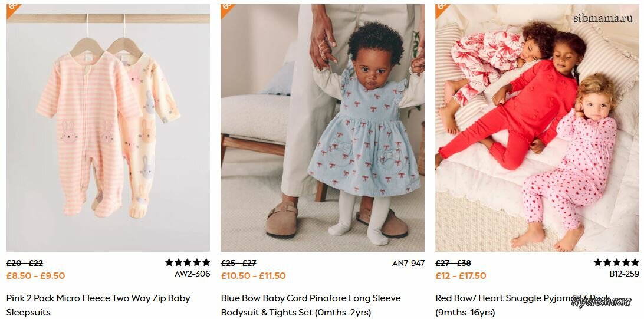The width and height of the screenshot is (644, 319).
Task: Click product code B12-259
Action: [x=625, y=274]
